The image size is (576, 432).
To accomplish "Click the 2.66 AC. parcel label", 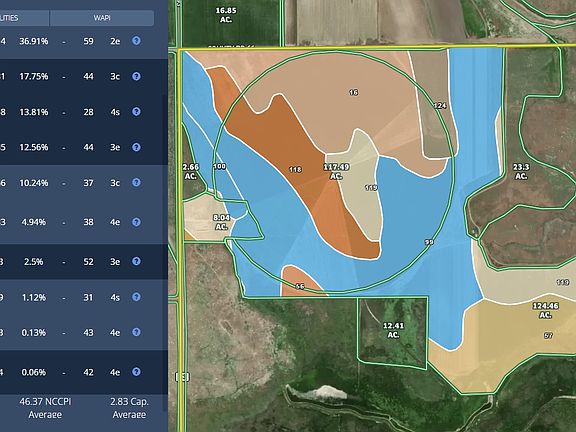I will click(191, 172).
